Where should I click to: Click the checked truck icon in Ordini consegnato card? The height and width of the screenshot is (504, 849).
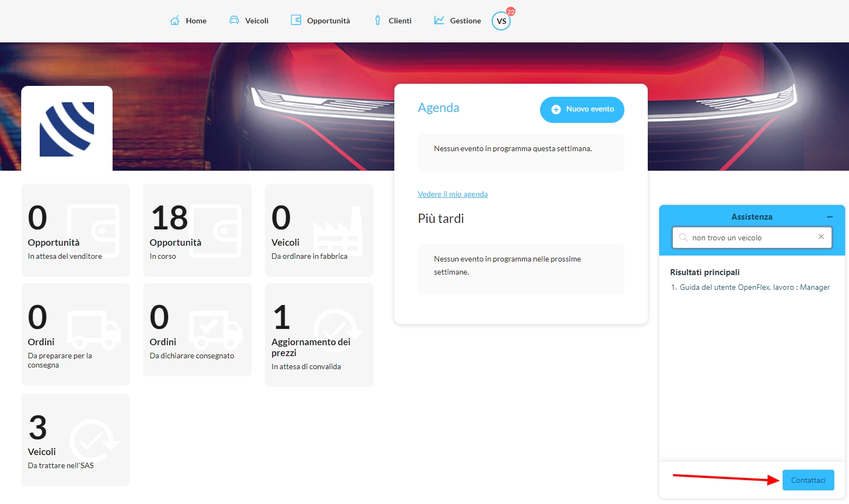(x=215, y=330)
